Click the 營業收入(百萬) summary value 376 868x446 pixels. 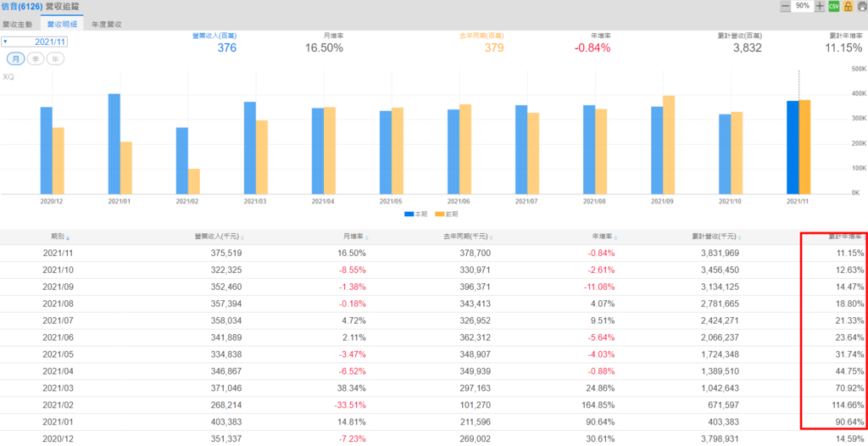[227, 47]
